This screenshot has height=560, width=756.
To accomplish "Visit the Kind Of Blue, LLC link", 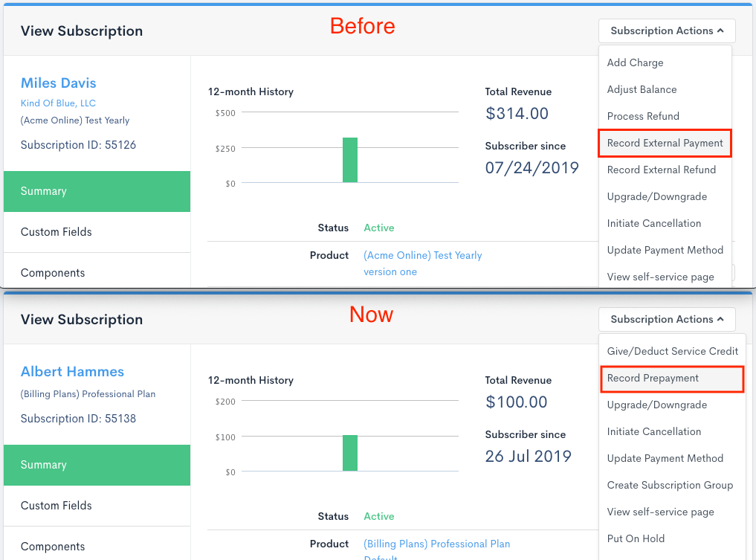I will 58,103.
